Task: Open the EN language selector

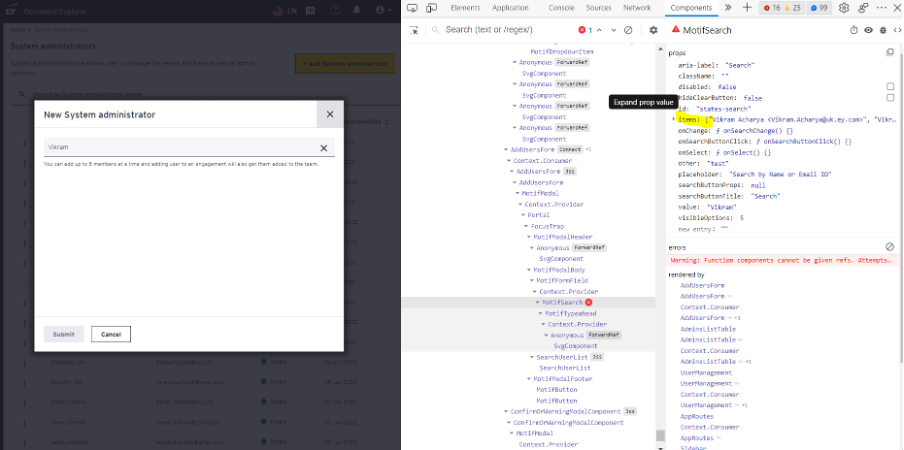Action: 285,10
